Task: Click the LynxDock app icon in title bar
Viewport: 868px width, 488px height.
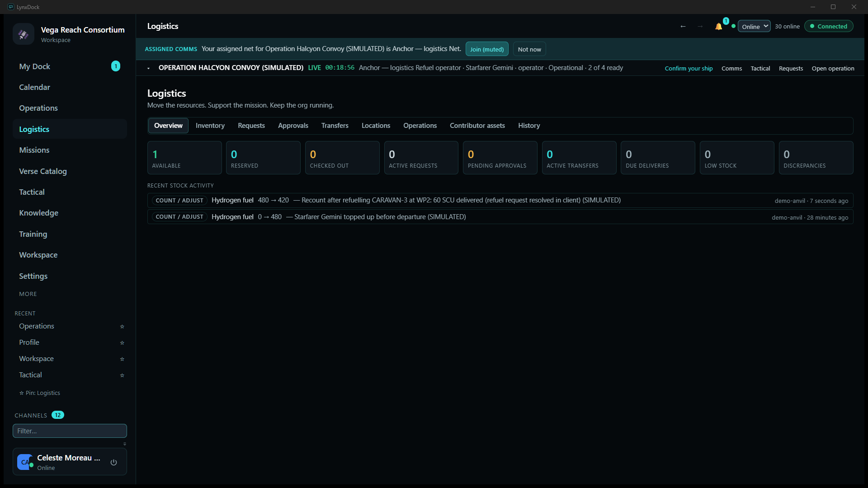Action: [11, 7]
